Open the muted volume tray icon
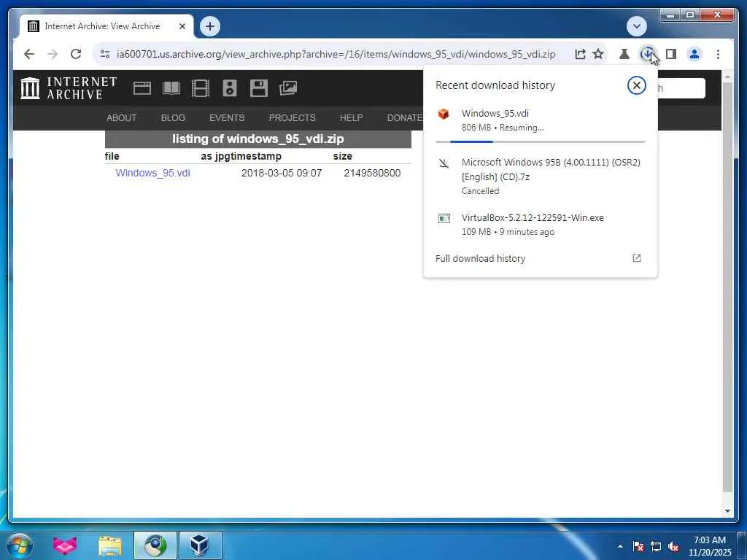The width and height of the screenshot is (747, 560). tap(673, 546)
